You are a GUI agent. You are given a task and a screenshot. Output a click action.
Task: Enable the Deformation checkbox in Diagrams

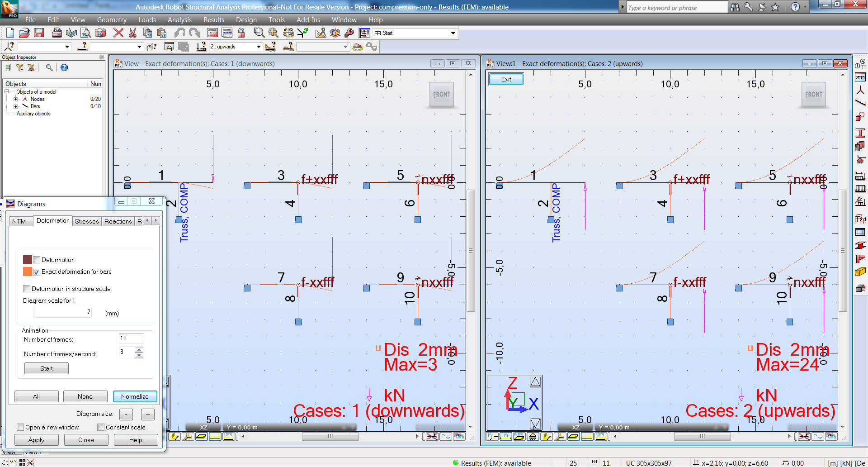[x=37, y=260]
